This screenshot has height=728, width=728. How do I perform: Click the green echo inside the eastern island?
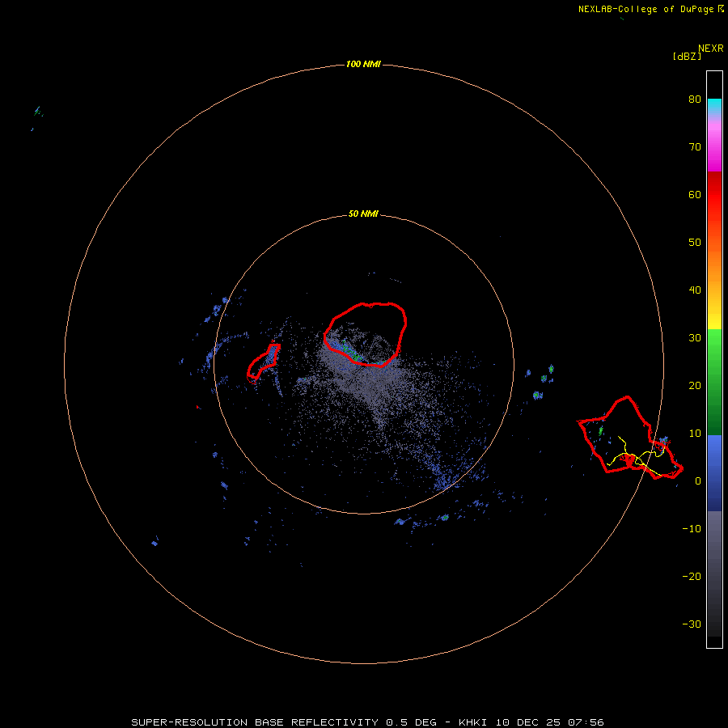point(601,431)
